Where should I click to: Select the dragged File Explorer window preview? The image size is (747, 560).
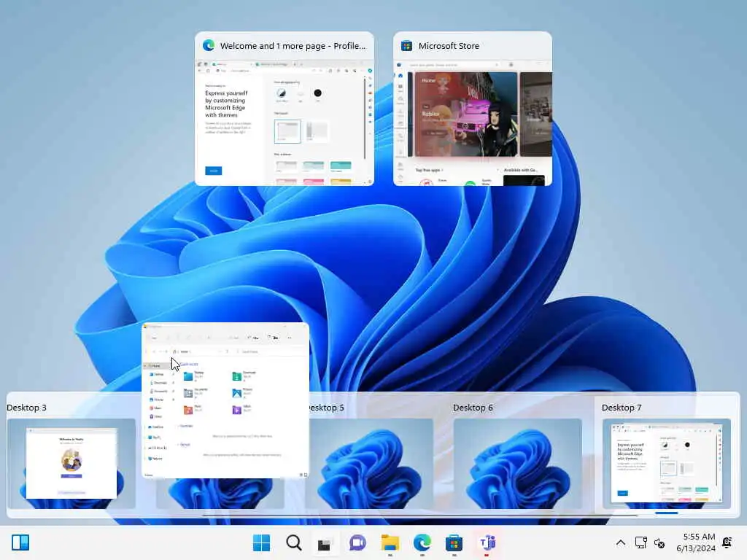225,400
